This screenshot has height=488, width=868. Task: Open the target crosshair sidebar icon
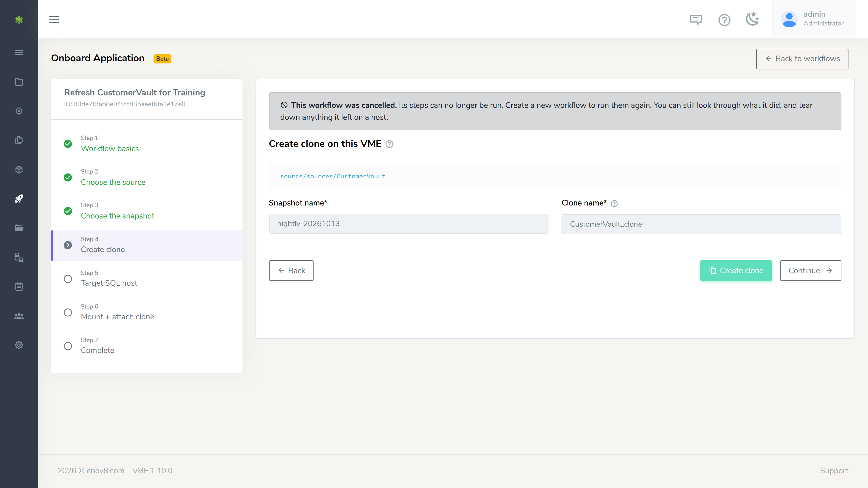pos(19,111)
